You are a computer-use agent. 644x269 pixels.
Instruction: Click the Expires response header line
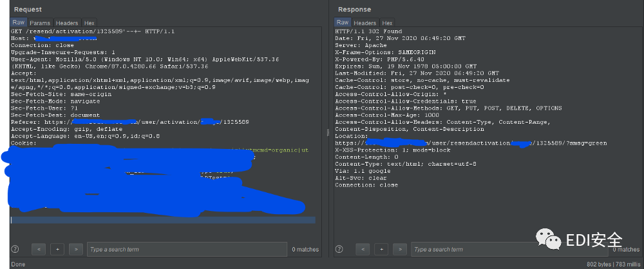point(406,66)
